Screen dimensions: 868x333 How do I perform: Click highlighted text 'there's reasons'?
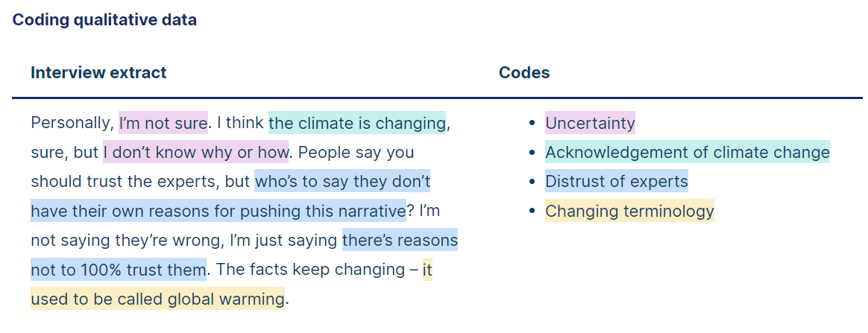click(400, 240)
